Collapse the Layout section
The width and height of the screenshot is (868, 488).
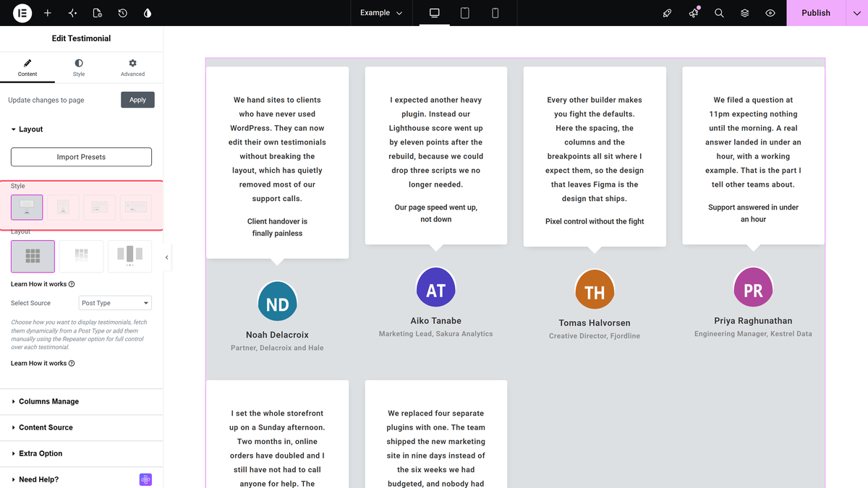[82, 129]
